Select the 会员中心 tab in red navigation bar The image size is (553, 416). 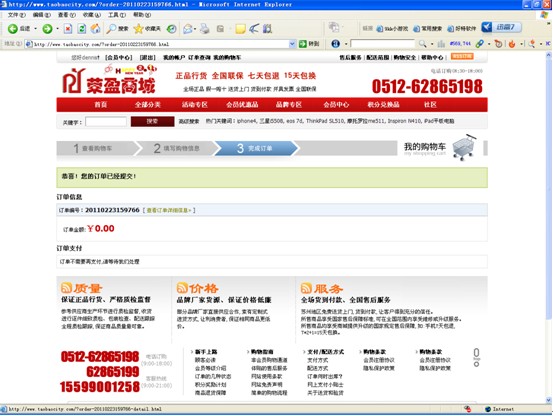coord(336,105)
